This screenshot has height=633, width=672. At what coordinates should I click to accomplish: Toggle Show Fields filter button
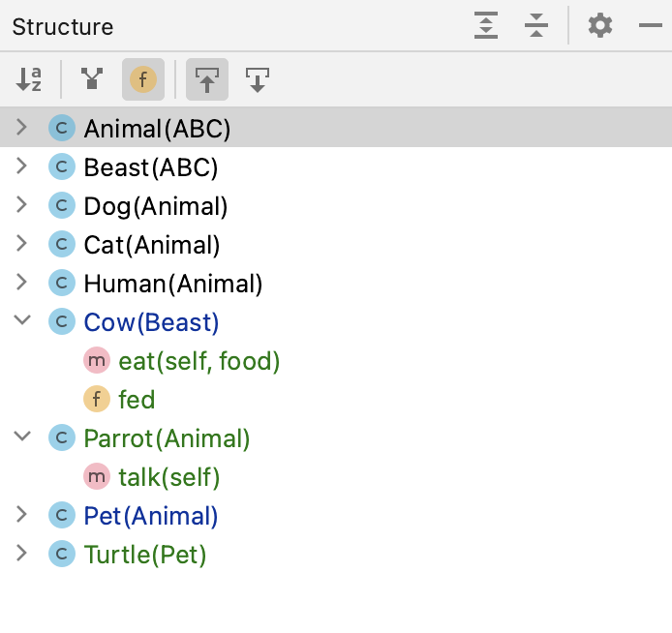pos(143,79)
